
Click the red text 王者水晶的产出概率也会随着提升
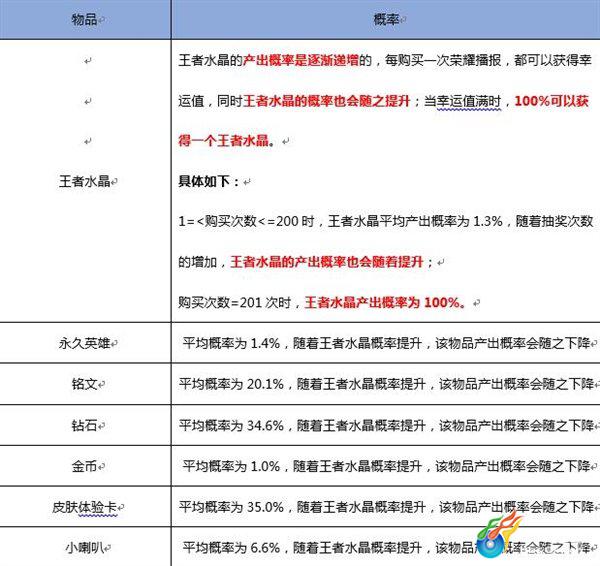326,262
